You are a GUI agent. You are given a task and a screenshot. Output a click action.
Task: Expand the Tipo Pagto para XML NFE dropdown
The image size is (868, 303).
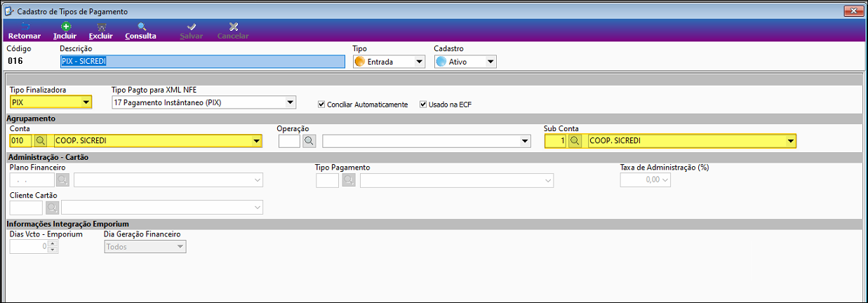tap(291, 102)
